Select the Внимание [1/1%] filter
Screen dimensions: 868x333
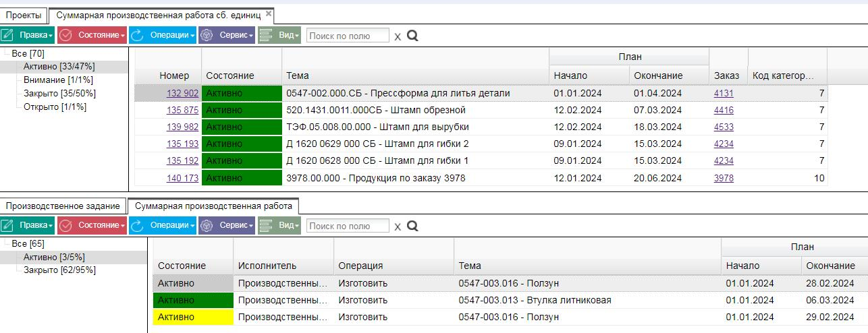58,80
